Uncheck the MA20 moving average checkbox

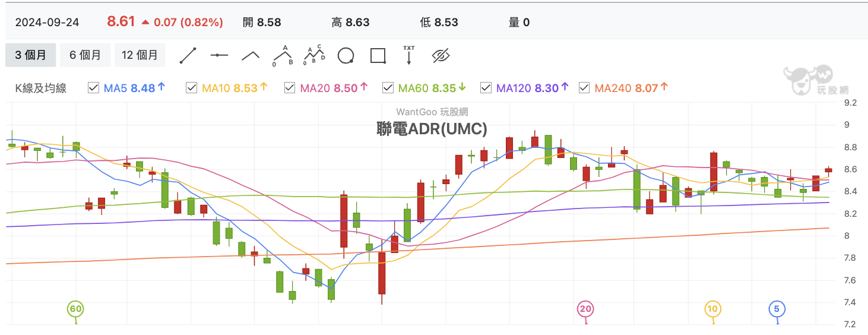coord(290,88)
